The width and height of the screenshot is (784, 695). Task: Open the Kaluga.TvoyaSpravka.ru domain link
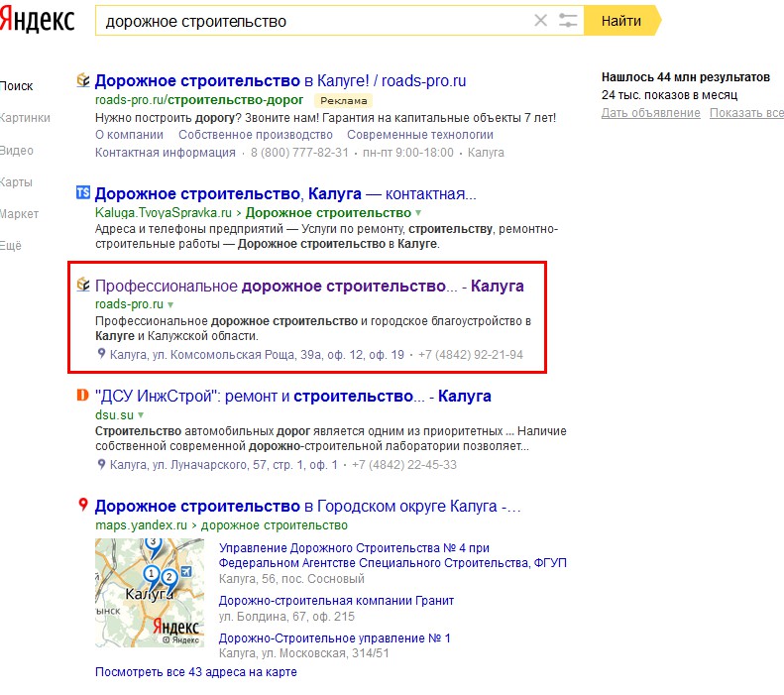[x=164, y=213]
